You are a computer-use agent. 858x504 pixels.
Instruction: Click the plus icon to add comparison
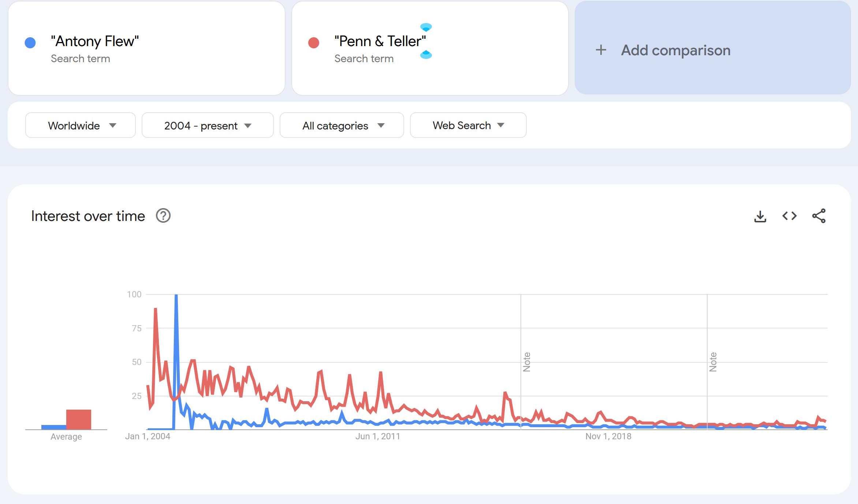(x=601, y=50)
